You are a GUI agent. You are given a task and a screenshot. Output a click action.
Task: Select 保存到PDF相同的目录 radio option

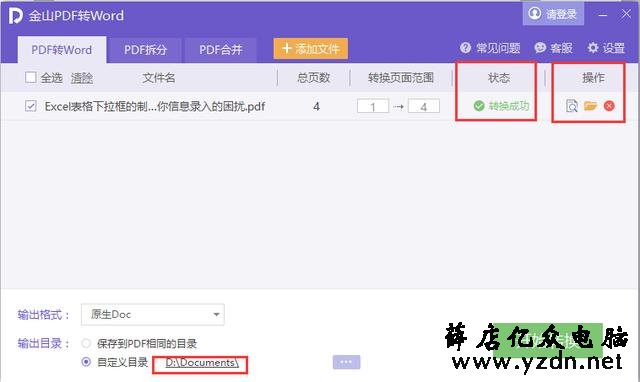click(86, 343)
